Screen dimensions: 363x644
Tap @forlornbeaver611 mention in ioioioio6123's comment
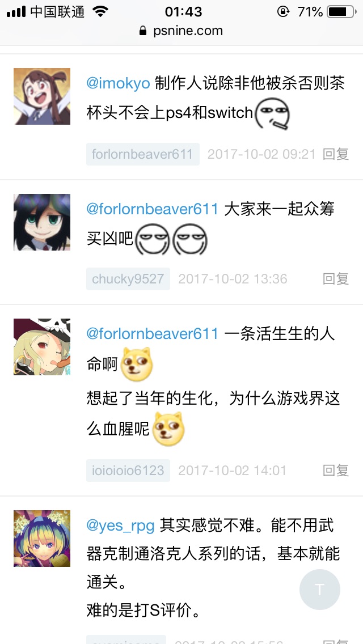152,333
